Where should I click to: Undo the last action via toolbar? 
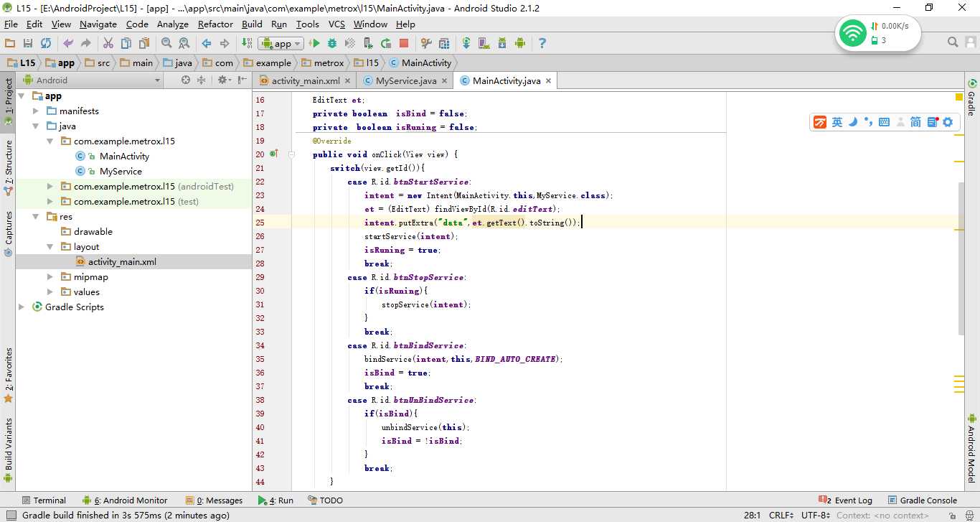pos(68,43)
